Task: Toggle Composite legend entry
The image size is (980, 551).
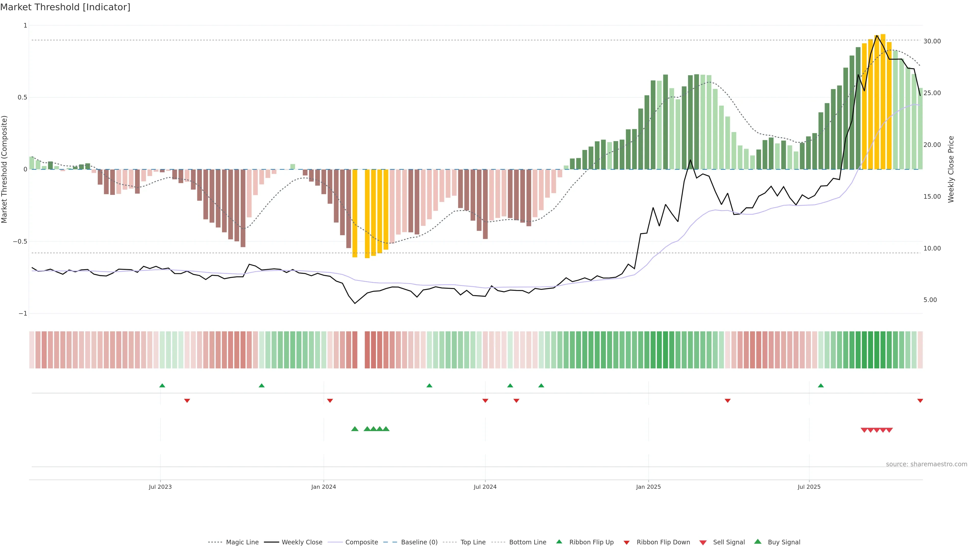Action: point(361,542)
